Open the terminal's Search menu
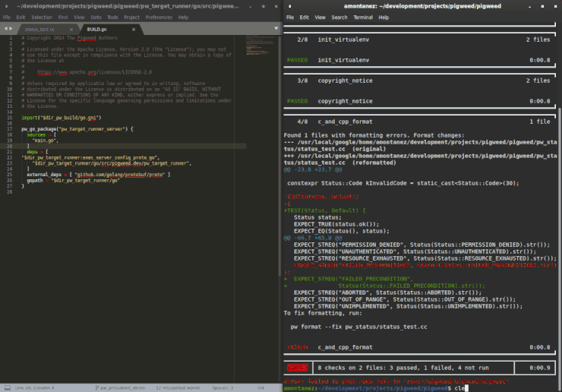562x392 pixels. (339, 17)
